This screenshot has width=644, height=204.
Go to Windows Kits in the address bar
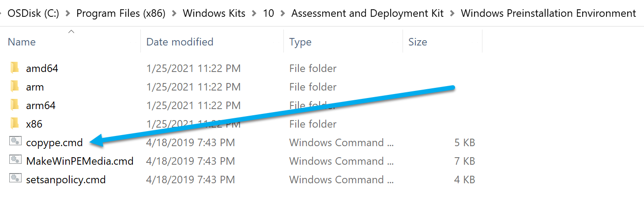click(x=214, y=13)
